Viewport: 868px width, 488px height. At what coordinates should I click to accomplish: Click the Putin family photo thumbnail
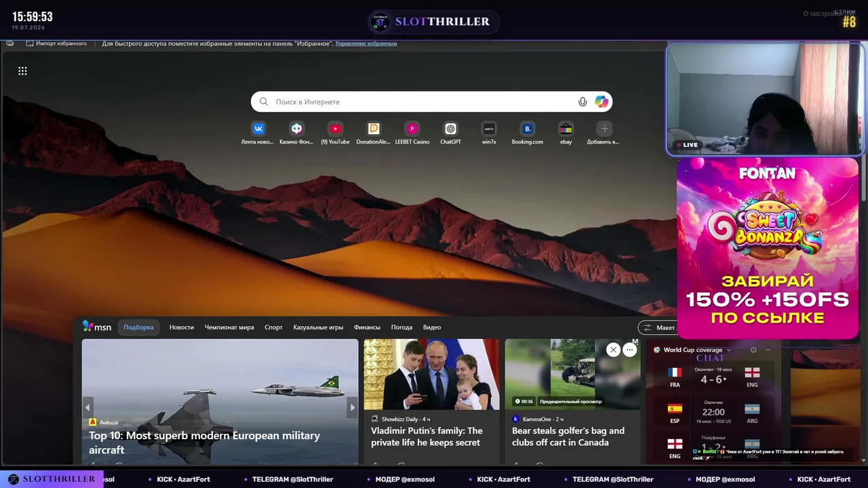click(x=431, y=374)
